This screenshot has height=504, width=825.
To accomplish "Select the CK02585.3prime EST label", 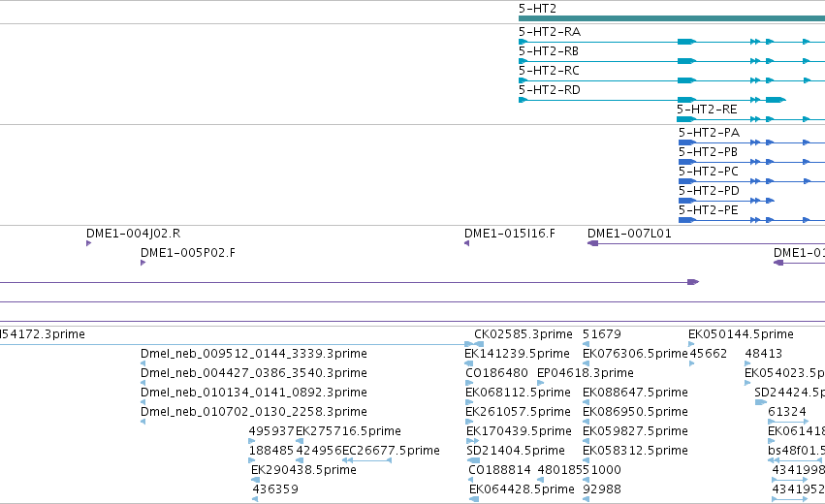I will [x=523, y=335].
